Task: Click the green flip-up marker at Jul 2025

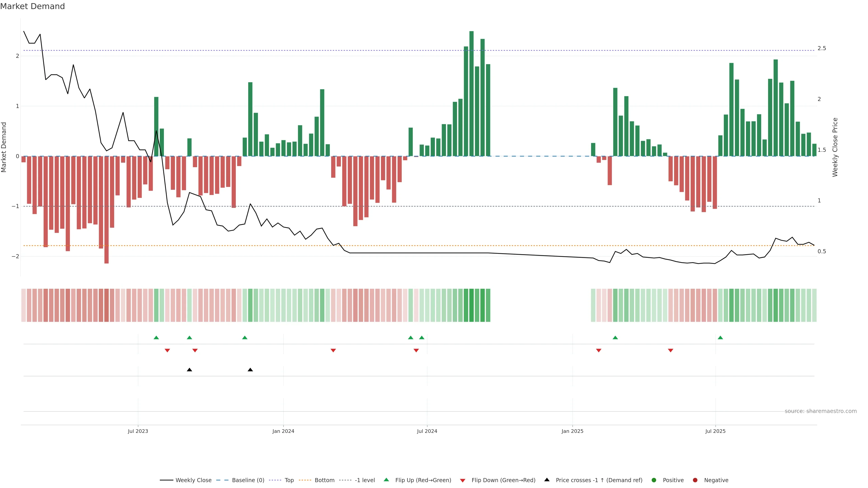Action: coord(720,338)
